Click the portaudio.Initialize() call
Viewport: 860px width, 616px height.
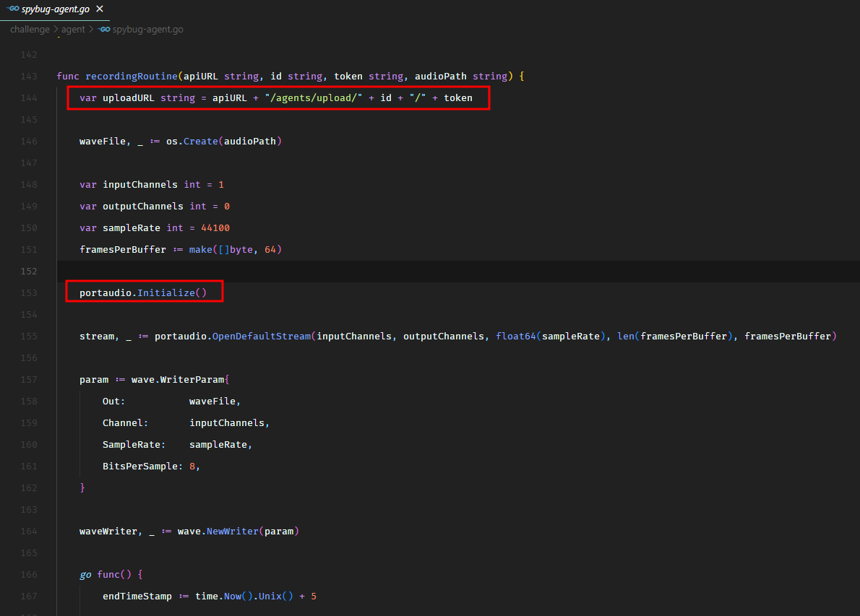pos(143,292)
